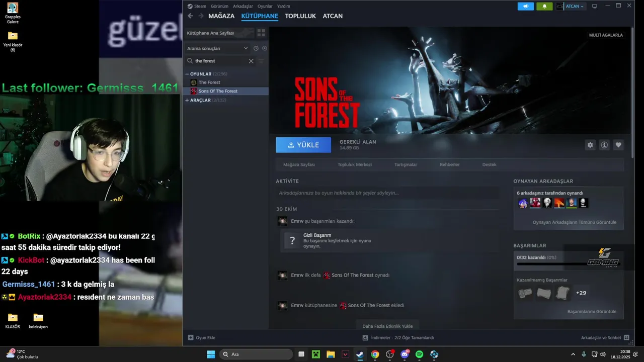Viewport: 644px width, 362px height.
Task: Open the Arkadaşlar menu
Action: pyautogui.click(x=243, y=6)
